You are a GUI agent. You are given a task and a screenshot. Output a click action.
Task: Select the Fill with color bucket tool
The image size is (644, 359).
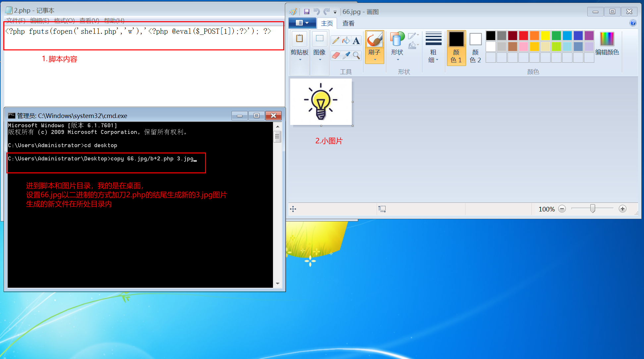[346, 40]
